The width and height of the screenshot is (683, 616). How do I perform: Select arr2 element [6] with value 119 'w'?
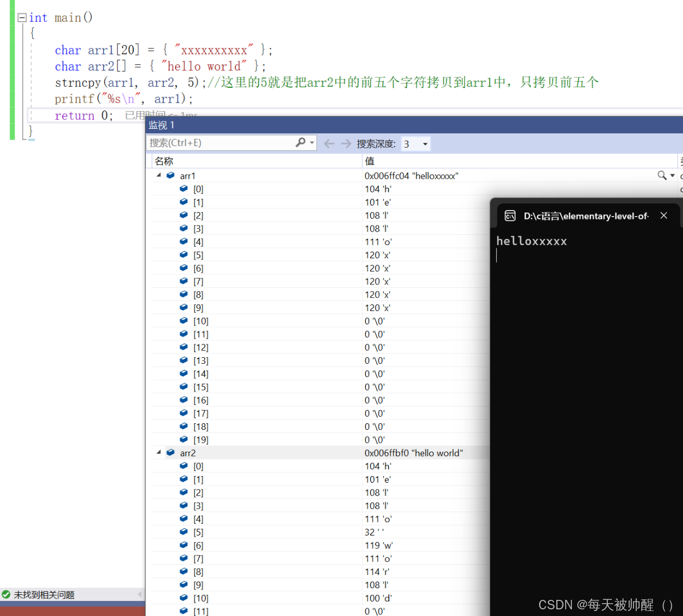pyautogui.click(x=320, y=545)
